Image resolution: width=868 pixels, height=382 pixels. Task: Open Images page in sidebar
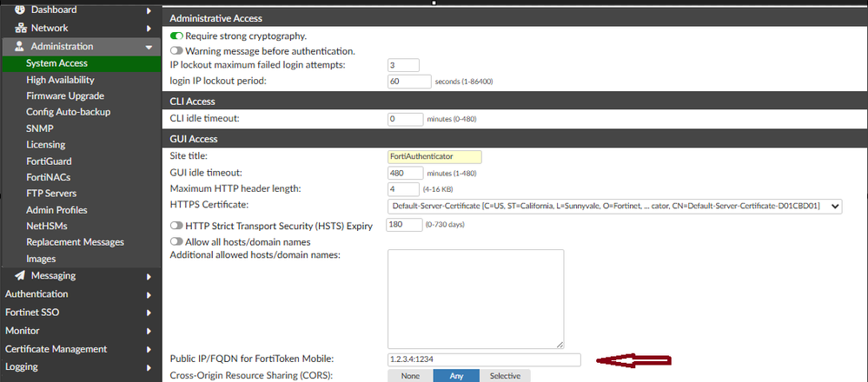click(41, 259)
